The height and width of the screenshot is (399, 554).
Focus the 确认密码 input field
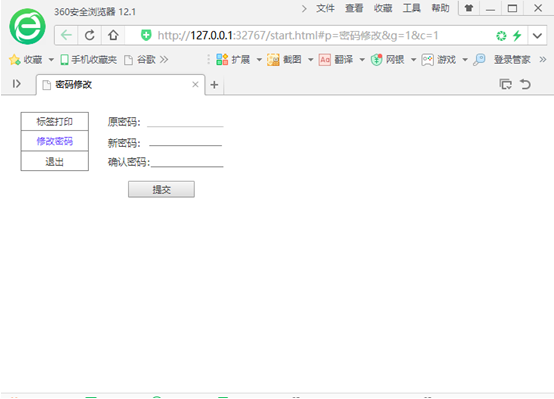coord(187,162)
